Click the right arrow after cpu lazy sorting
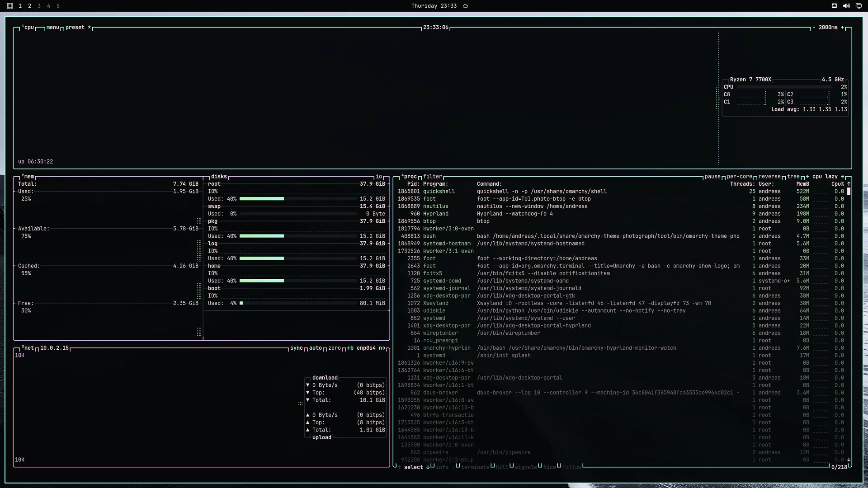 tap(842, 177)
